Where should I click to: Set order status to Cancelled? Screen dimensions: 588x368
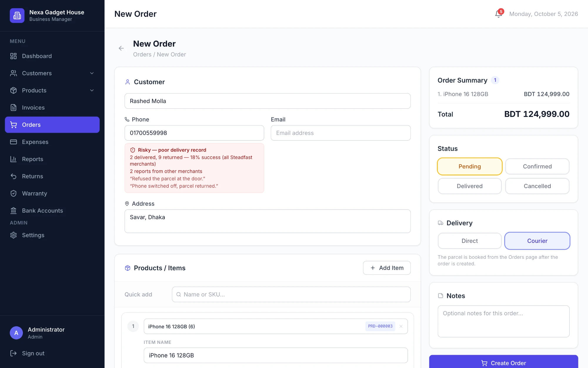537,186
